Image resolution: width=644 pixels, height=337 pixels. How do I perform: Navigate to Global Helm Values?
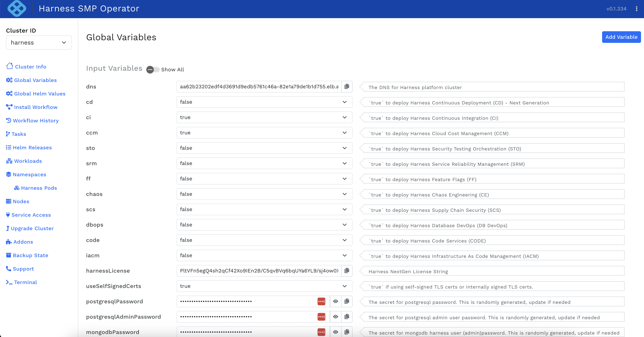point(36,94)
